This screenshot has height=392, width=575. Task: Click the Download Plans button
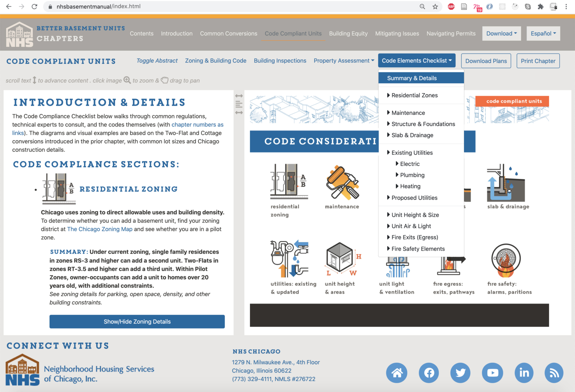click(x=486, y=61)
